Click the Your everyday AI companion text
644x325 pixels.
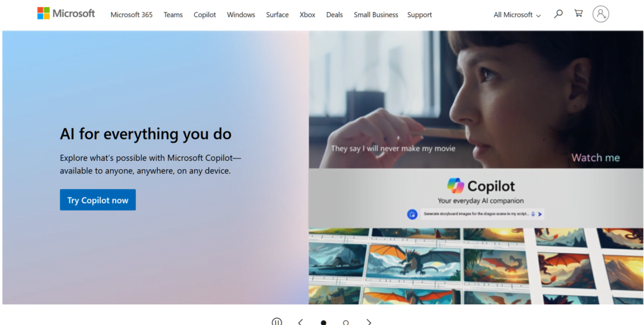(x=480, y=201)
